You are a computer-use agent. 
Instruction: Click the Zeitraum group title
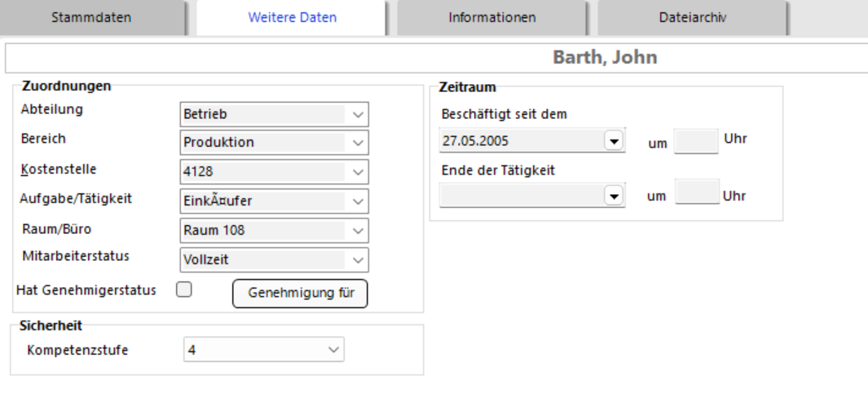click(x=467, y=87)
